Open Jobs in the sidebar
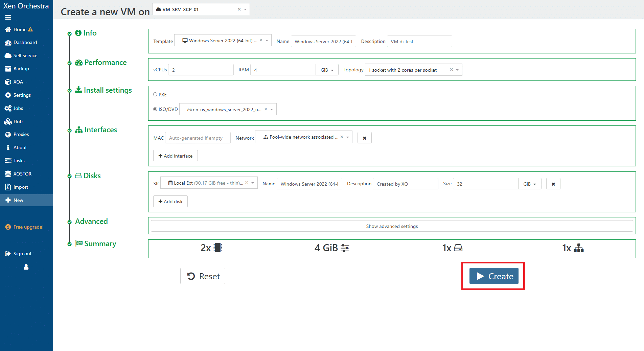Viewport: 644px width, 351px height. point(26,108)
